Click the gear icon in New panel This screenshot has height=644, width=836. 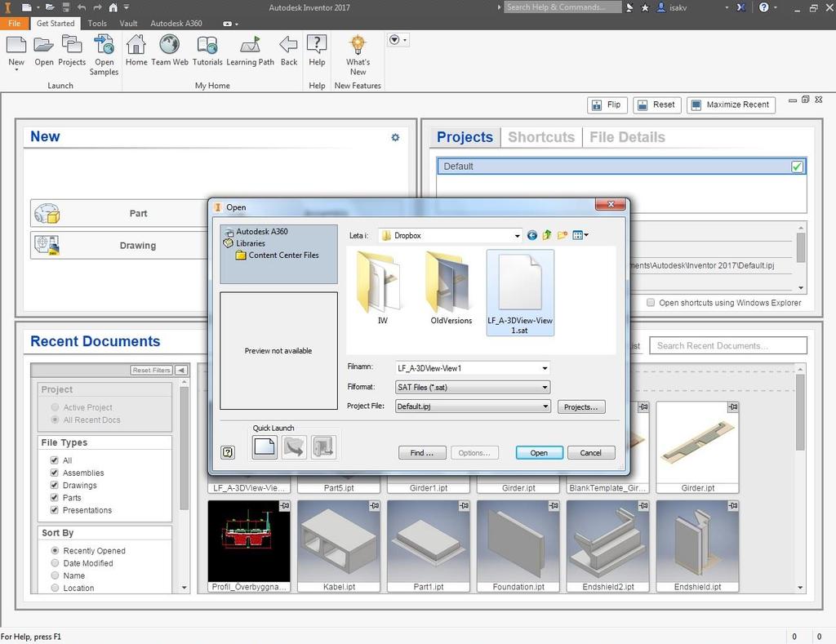[x=395, y=138]
